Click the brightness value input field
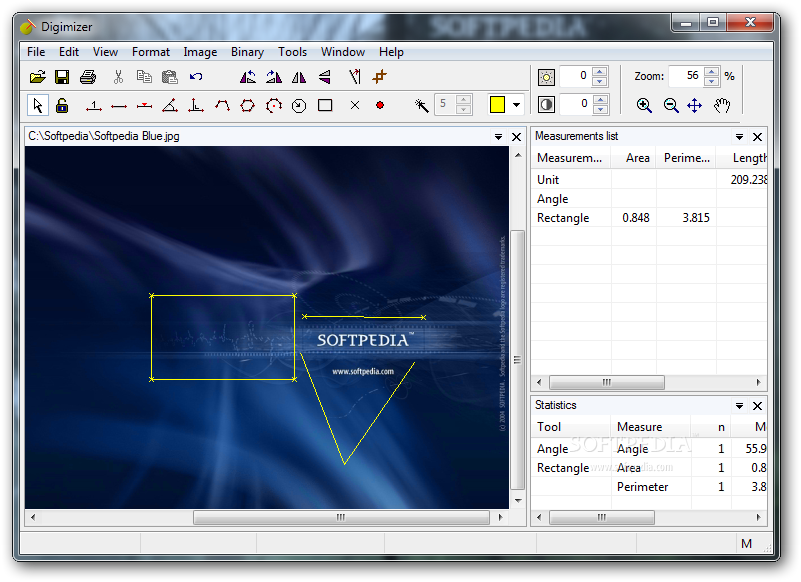The image size is (801, 582). point(576,76)
